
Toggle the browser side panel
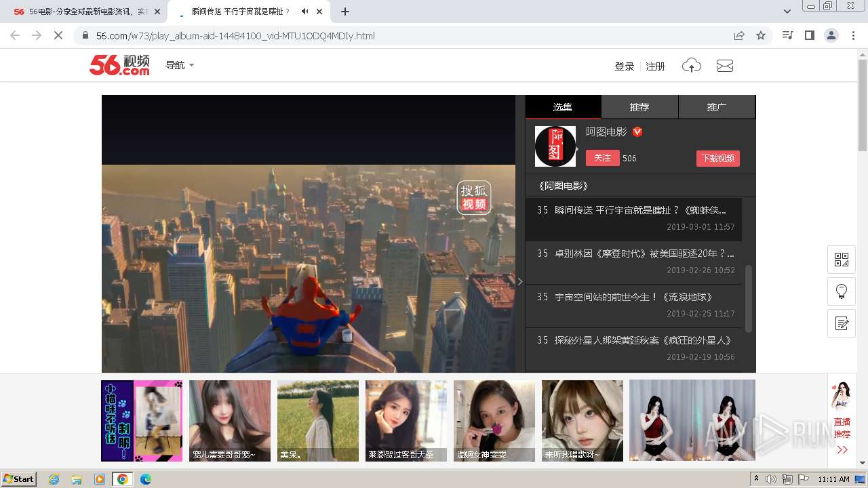click(809, 35)
